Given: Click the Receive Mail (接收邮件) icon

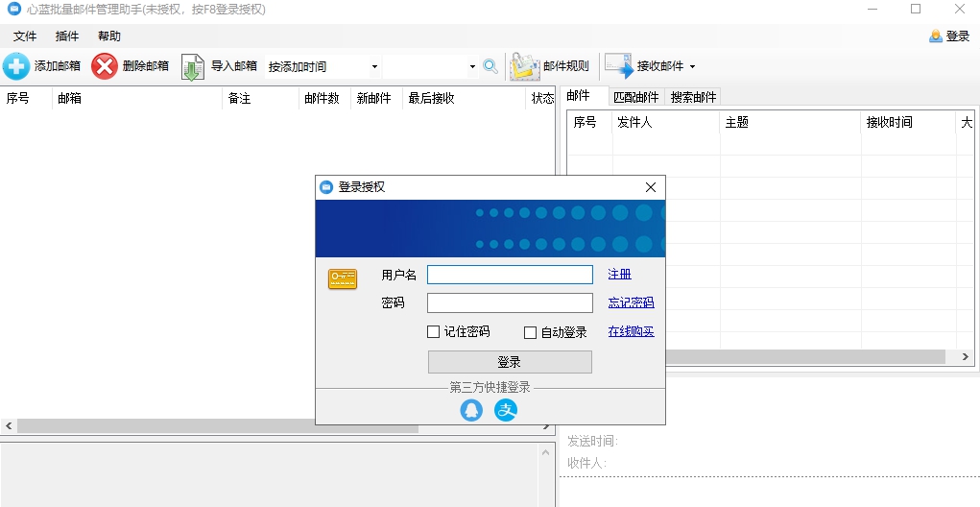Looking at the screenshot, I should click(x=619, y=66).
